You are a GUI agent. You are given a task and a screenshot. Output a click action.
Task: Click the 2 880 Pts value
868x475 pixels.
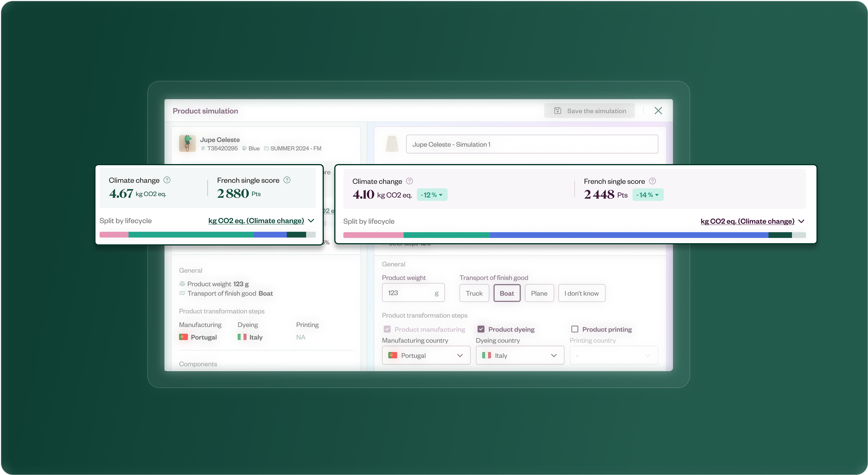(x=239, y=193)
